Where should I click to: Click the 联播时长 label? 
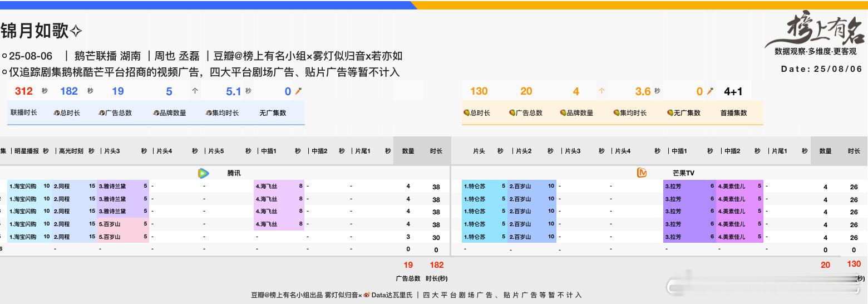click(x=24, y=113)
